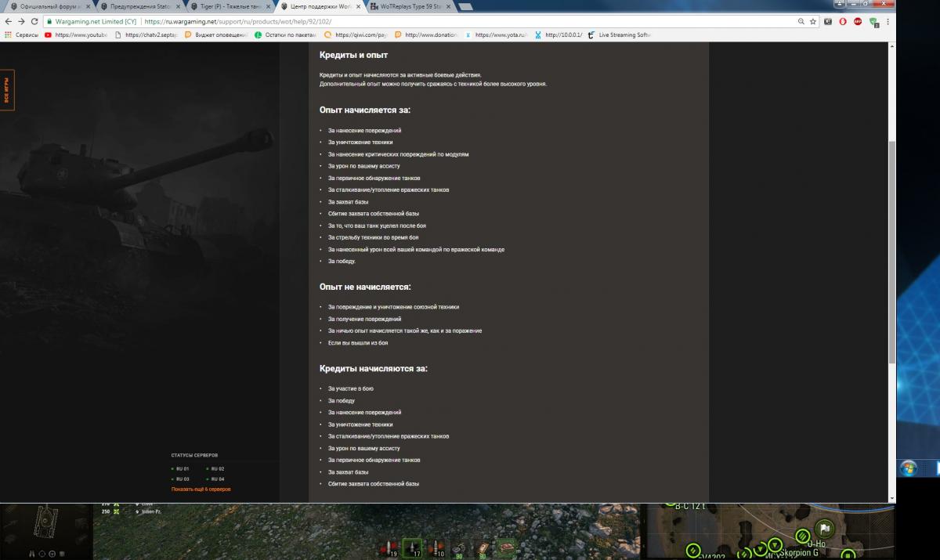The height and width of the screenshot is (560, 940).
Task: Open the donationalerts bookmark
Action: click(x=426, y=35)
